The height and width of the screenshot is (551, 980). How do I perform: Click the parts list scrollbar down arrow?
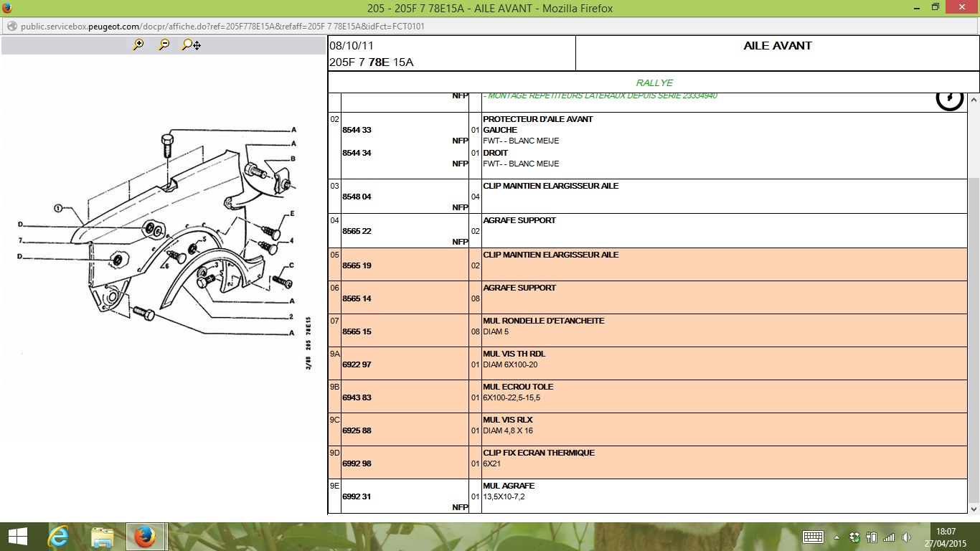pyautogui.click(x=974, y=508)
